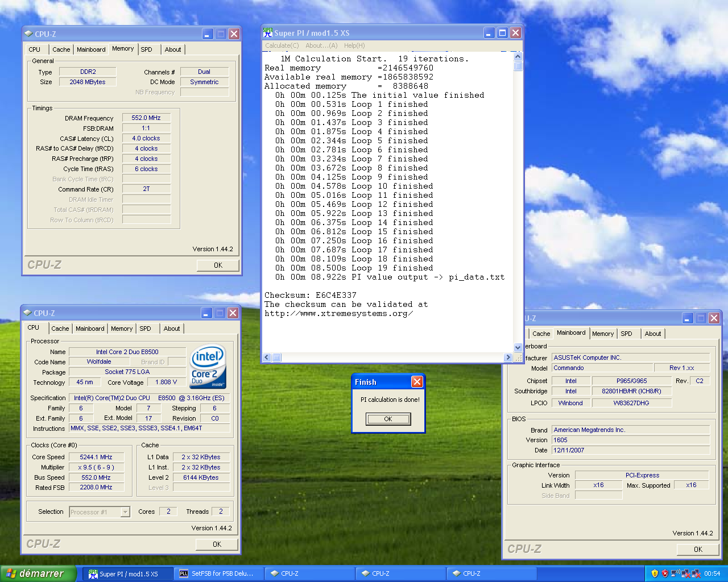
Task: Click the memory Type field DDR2
Action: coord(88,72)
